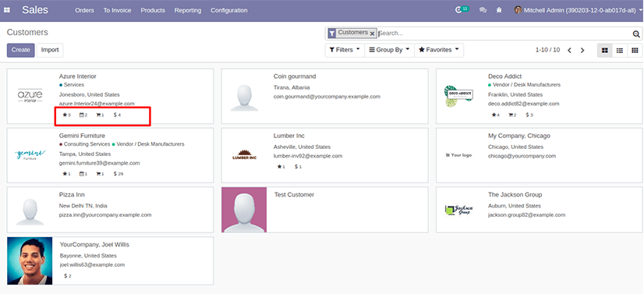The width and height of the screenshot is (644, 294).
Task: Click Azure Interior dollar sales count 4
Action: (117, 115)
